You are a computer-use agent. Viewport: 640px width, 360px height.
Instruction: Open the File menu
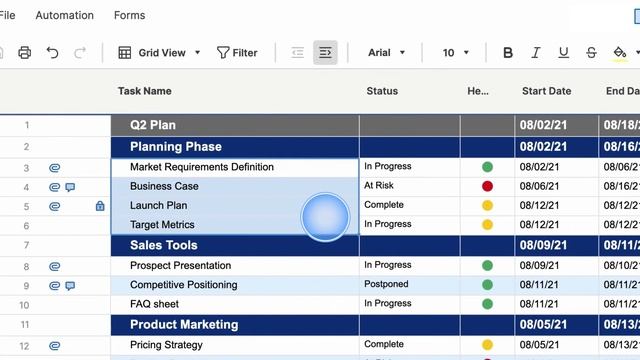pos(7,15)
